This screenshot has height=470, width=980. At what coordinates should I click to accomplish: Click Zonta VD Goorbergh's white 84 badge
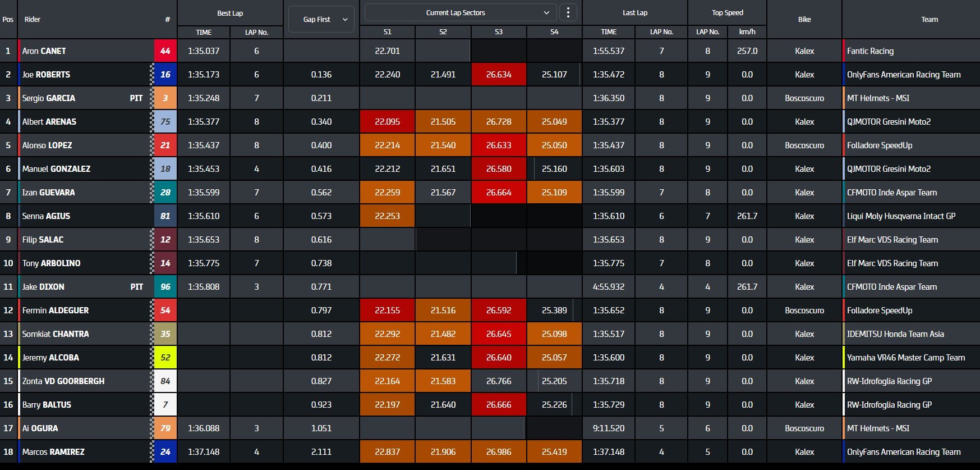point(165,381)
